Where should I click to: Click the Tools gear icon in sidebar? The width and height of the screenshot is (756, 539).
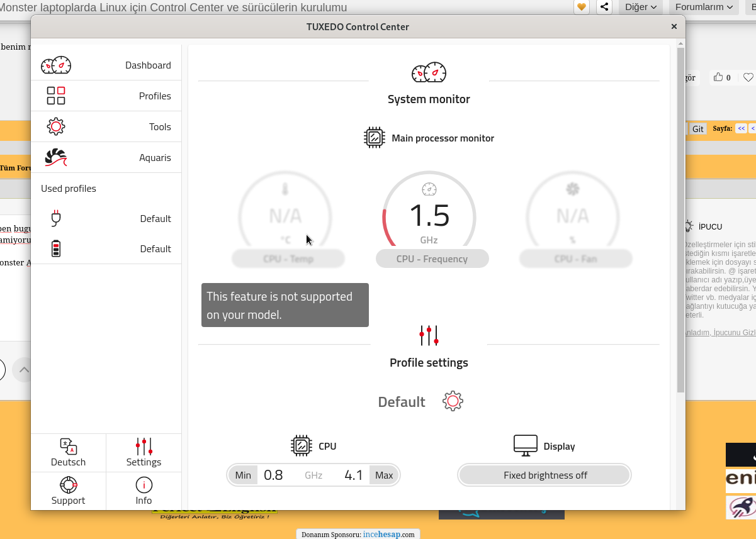click(56, 126)
